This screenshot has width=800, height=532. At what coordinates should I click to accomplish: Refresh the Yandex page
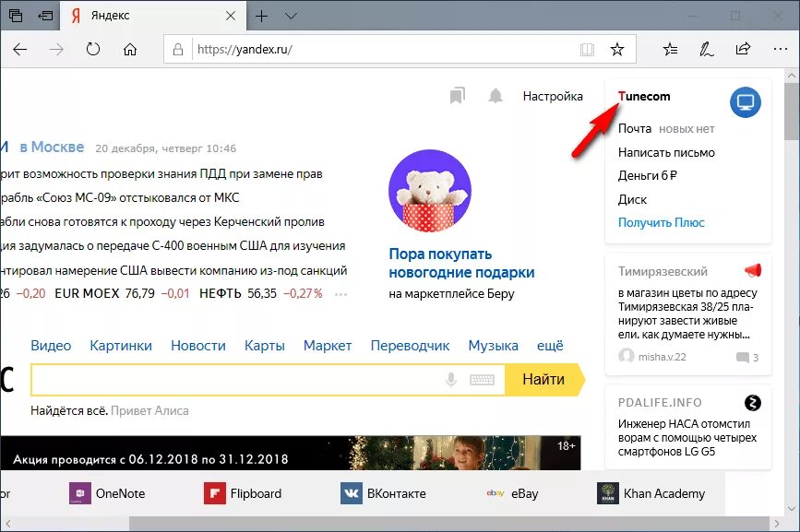[93, 50]
